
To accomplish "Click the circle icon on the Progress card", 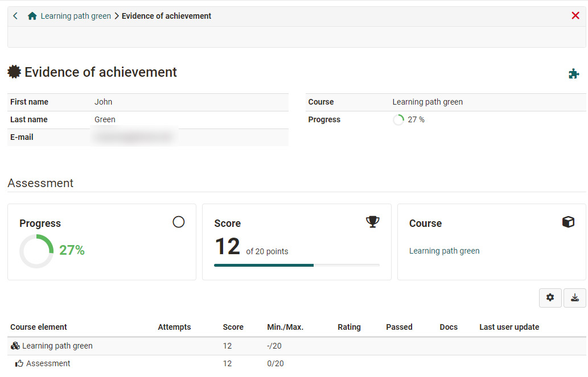I will (179, 222).
